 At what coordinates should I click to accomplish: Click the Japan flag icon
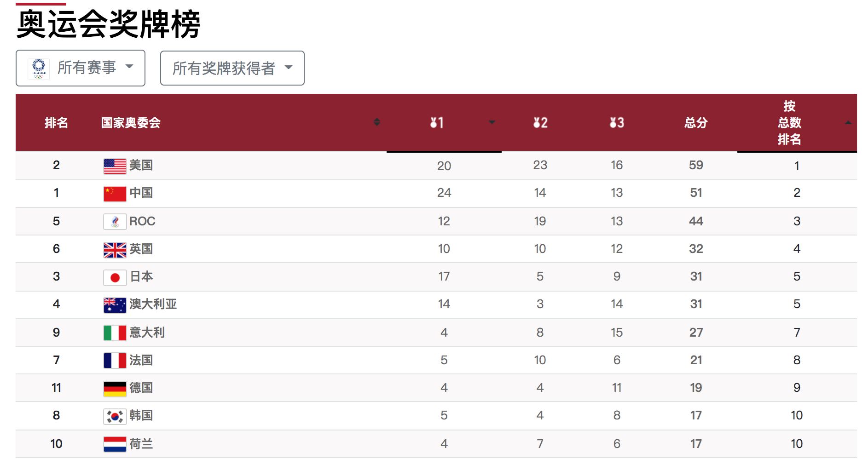point(115,277)
